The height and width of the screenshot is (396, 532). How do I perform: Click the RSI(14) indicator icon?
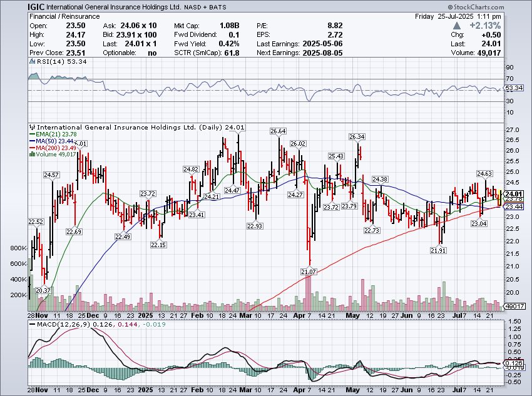pos(32,62)
